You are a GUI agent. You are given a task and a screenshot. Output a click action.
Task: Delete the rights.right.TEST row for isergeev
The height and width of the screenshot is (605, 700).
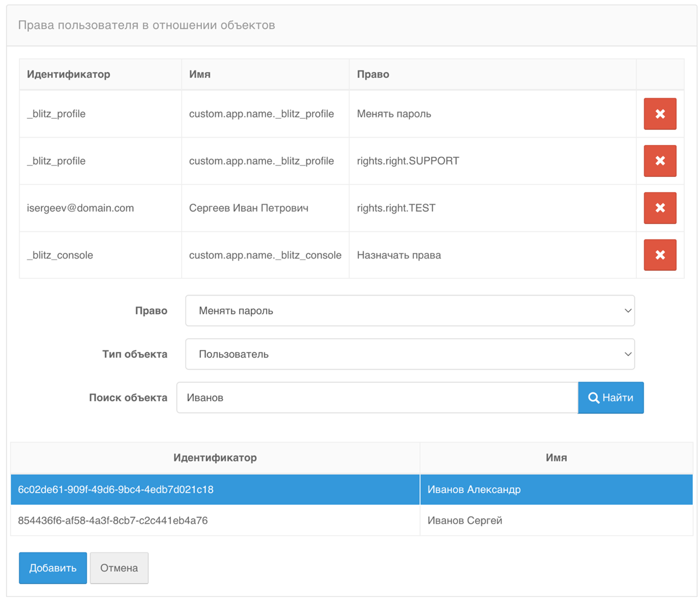pos(659,208)
